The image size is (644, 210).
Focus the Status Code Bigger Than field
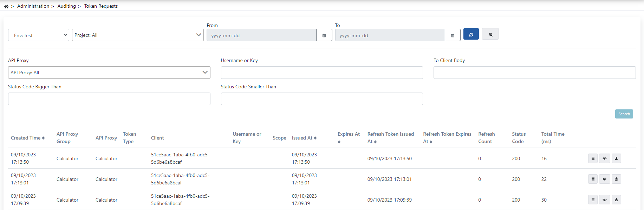tap(109, 99)
